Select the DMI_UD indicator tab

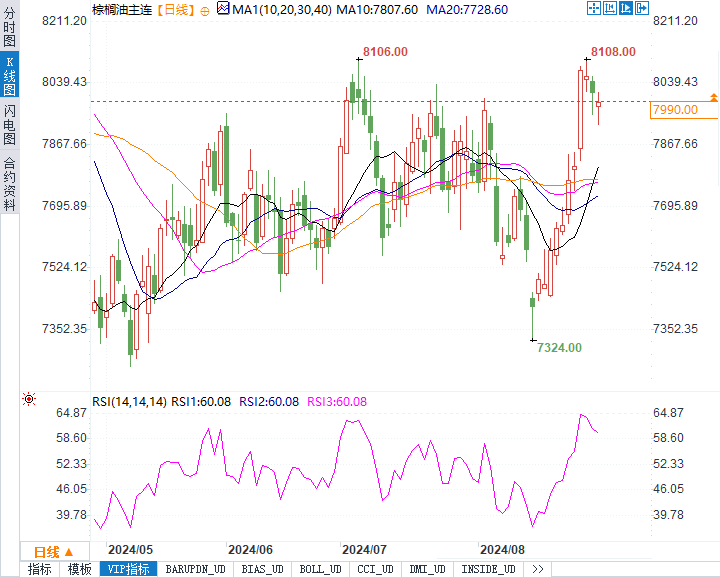point(427,569)
